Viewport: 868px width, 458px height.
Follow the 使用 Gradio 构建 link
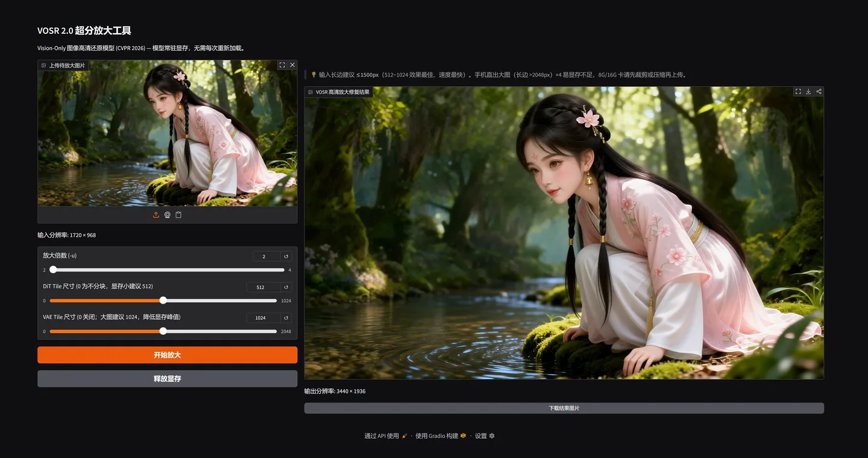pyautogui.click(x=441, y=436)
